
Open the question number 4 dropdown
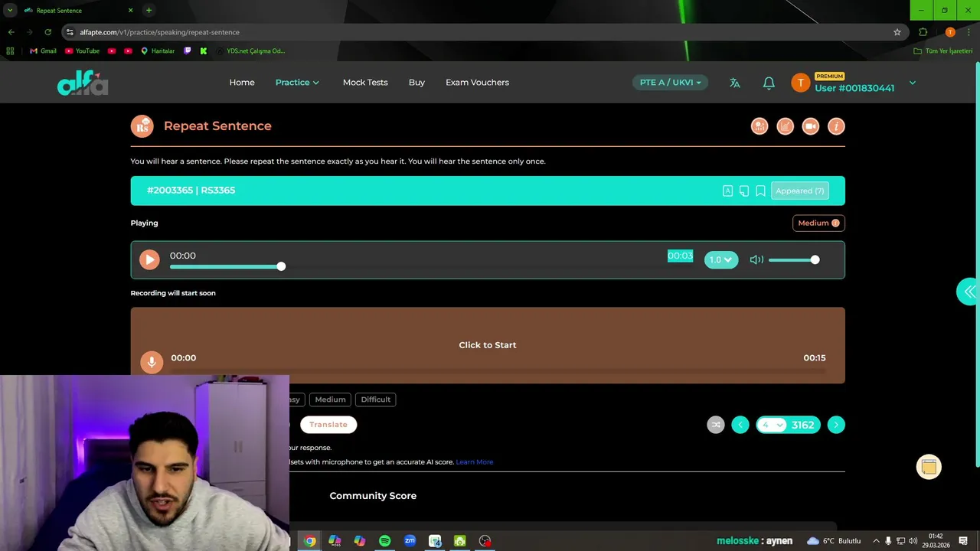772,425
